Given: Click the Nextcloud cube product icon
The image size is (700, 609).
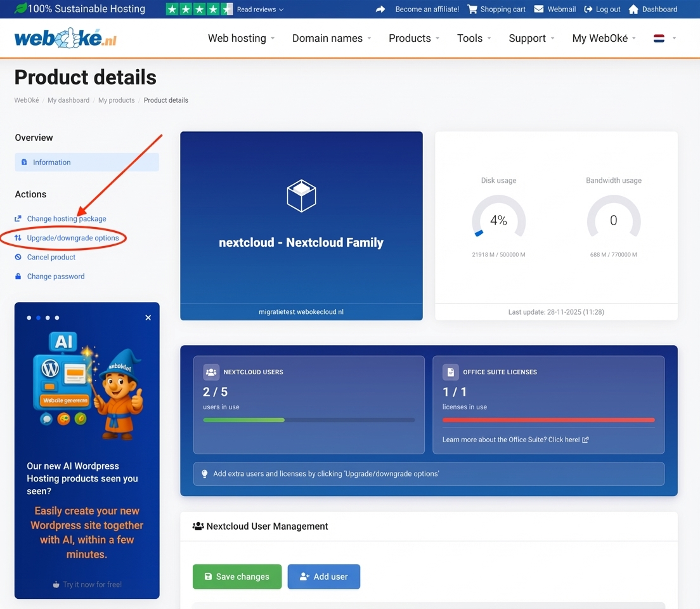Looking at the screenshot, I should (301, 195).
